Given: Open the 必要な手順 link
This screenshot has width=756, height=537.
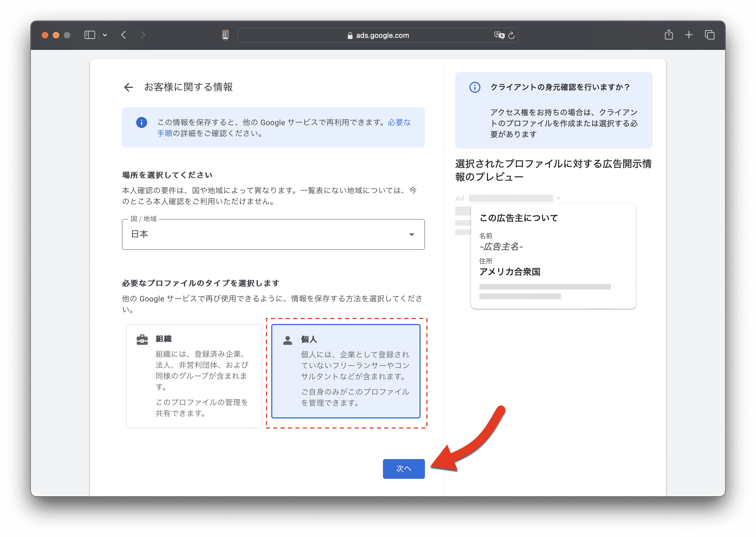Looking at the screenshot, I should [x=399, y=122].
